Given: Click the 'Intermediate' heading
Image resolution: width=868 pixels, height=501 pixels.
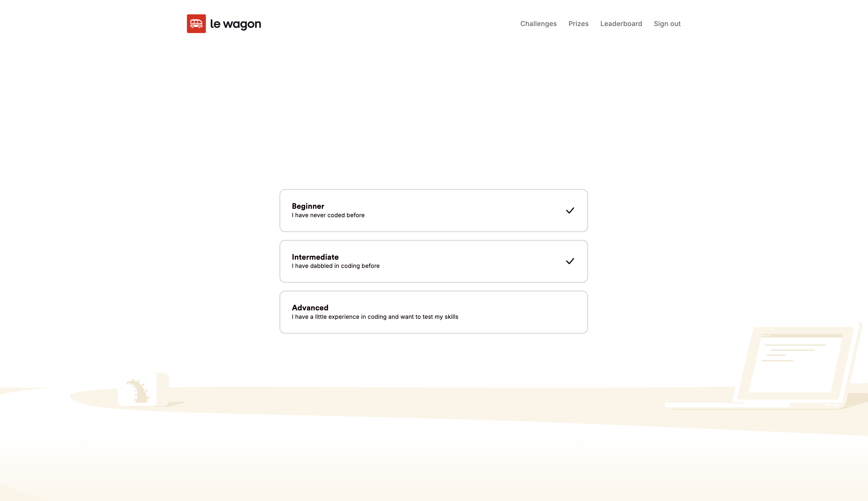Looking at the screenshot, I should pos(315,257).
